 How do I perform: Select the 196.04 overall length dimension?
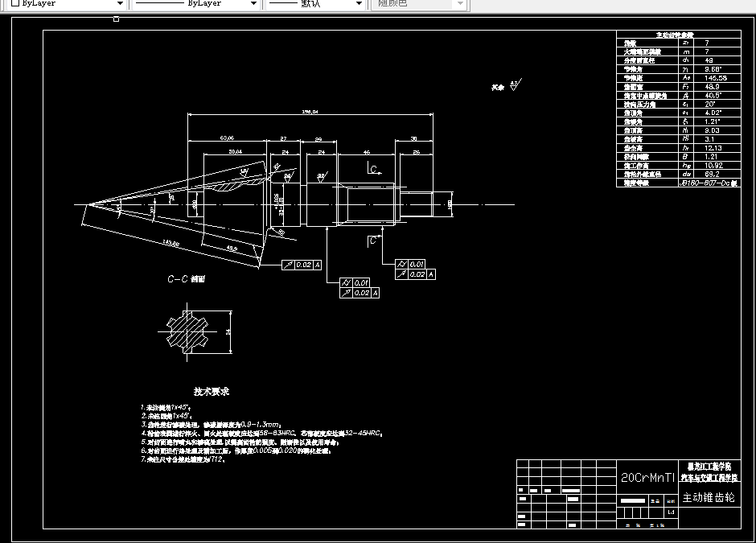click(x=310, y=111)
